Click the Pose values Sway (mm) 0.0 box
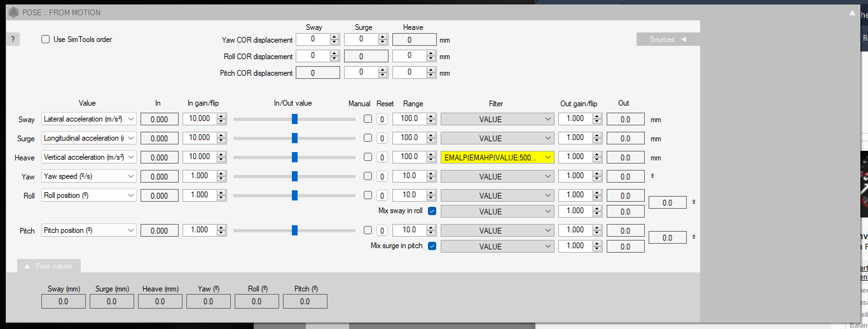The width and height of the screenshot is (868, 329). [x=63, y=302]
